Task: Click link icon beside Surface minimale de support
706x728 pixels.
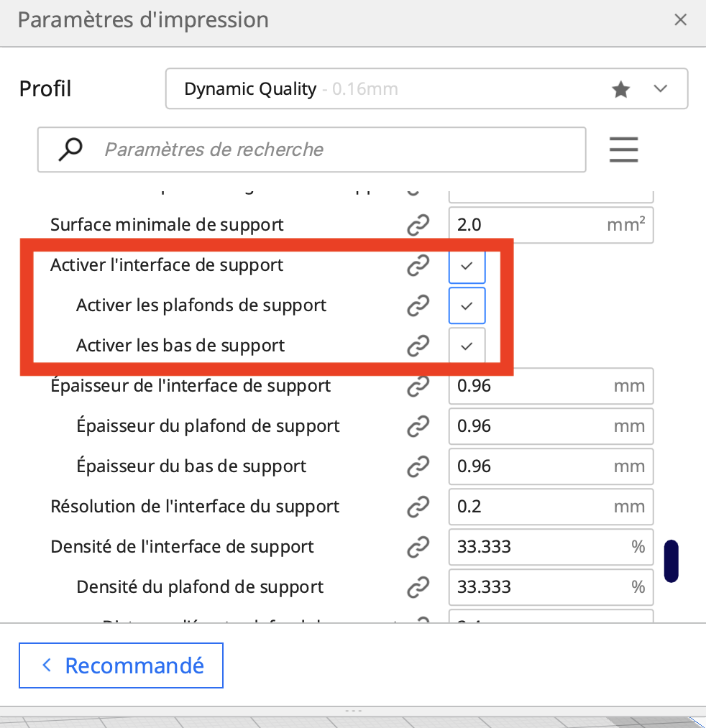Action: point(418,225)
